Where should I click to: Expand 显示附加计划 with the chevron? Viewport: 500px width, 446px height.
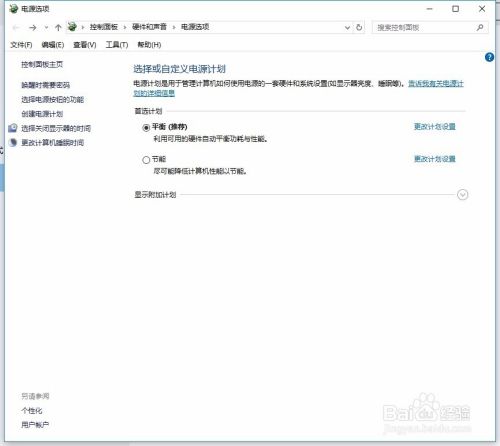click(463, 195)
